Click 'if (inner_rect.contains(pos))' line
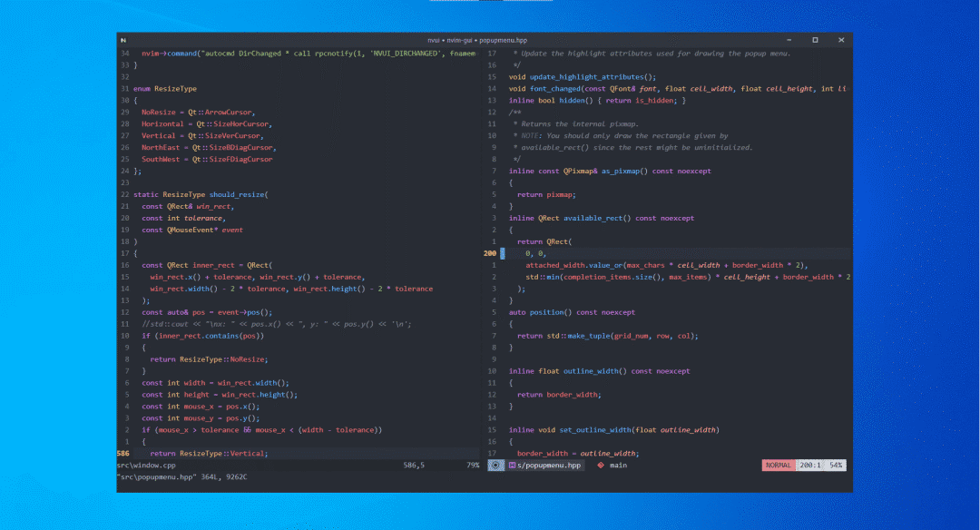 coord(202,336)
